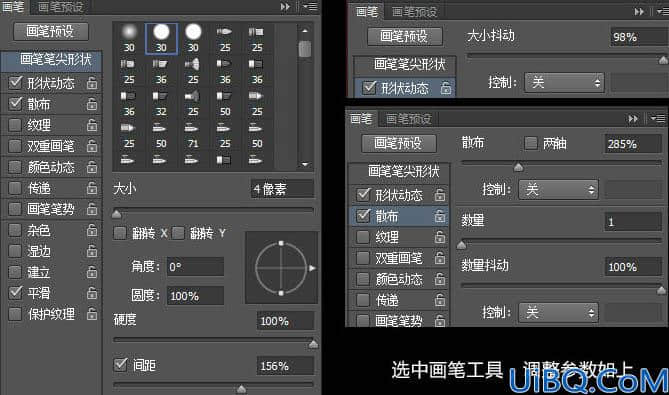This screenshot has width=669, height=395.
Task: Click lock icon next to 散布 in left panel
Action: 92,104
